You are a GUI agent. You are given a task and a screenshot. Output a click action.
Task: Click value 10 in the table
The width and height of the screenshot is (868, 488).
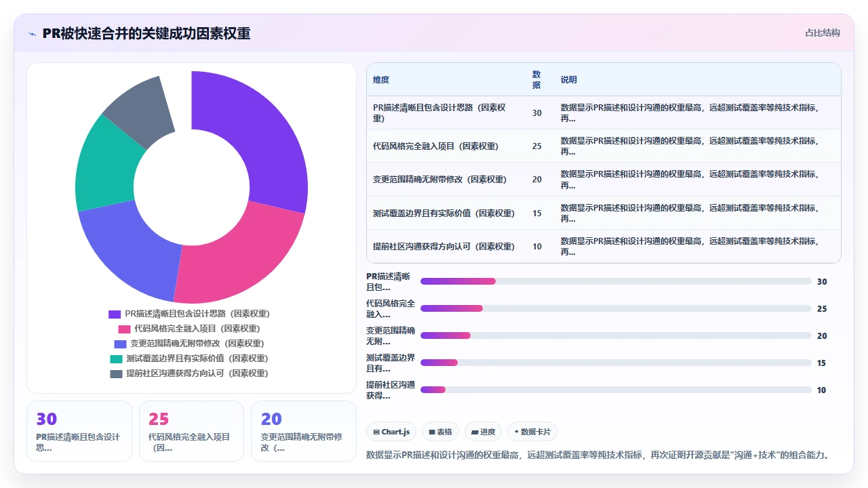(536, 246)
